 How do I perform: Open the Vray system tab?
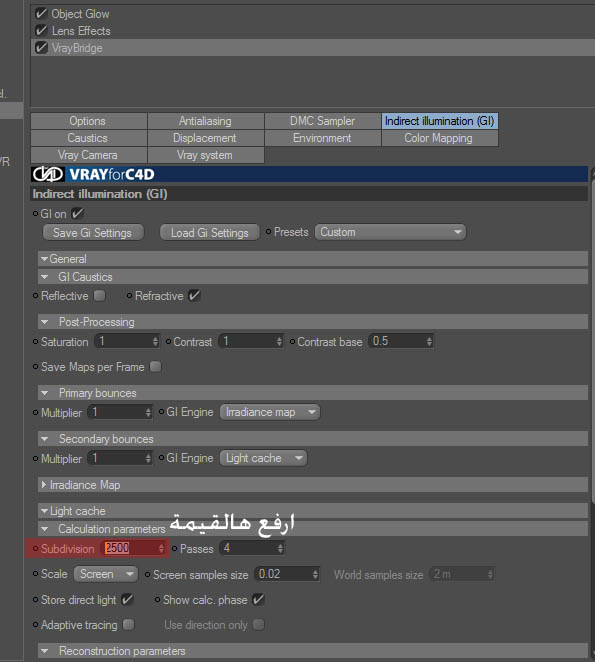[206, 155]
